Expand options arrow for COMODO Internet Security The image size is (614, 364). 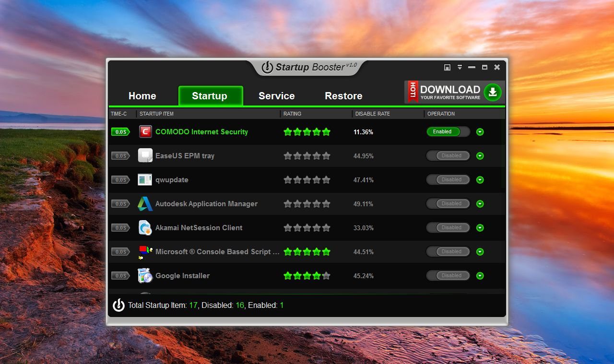point(480,132)
